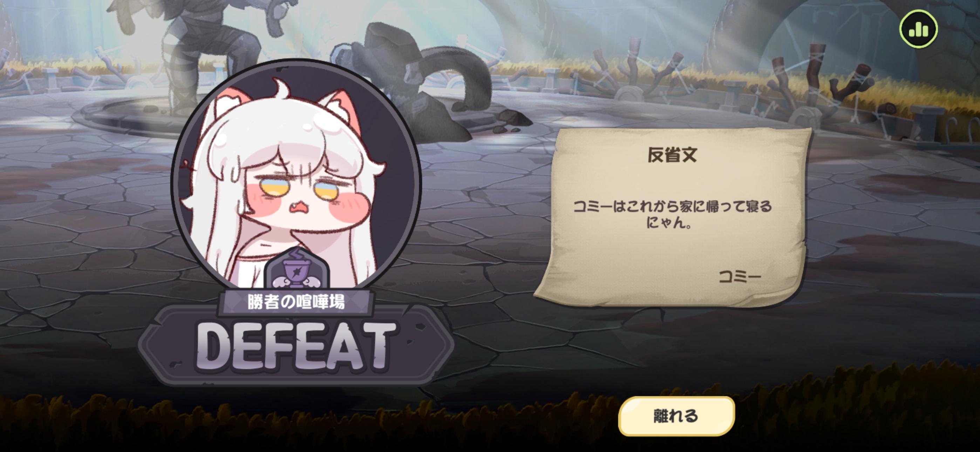Tap the コミー signature on the note

pyautogui.click(x=740, y=276)
